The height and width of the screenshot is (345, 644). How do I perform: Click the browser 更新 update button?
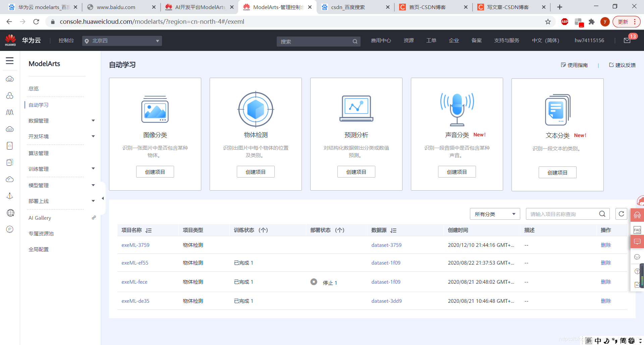pyautogui.click(x=626, y=22)
